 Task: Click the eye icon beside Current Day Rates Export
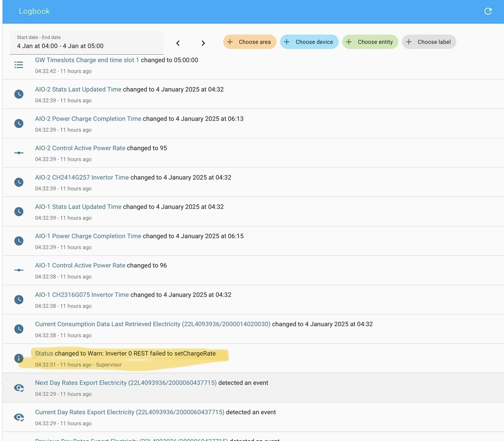[x=19, y=417]
